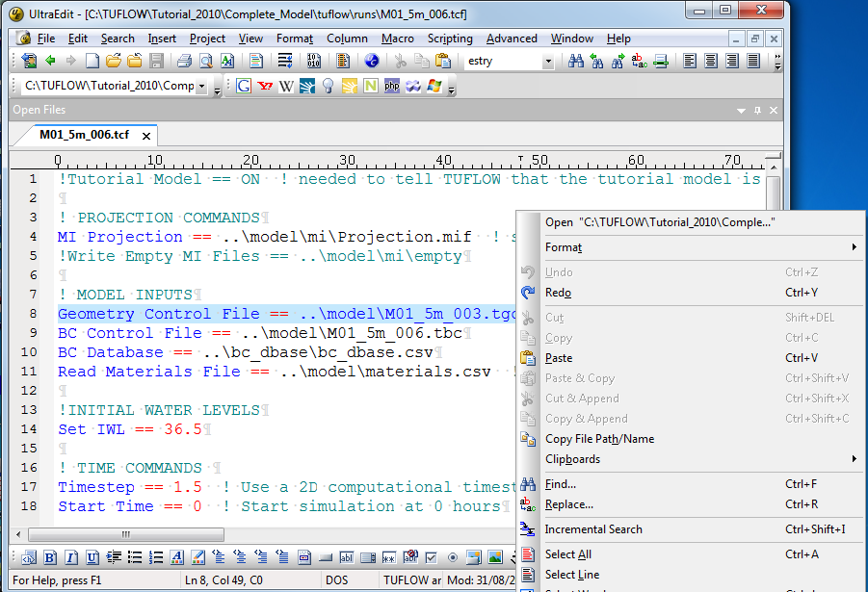Image resolution: width=868 pixels, height=592 pixels.
Task: Click the Bold icon in HTML toolbar
Action: point(50,557)
